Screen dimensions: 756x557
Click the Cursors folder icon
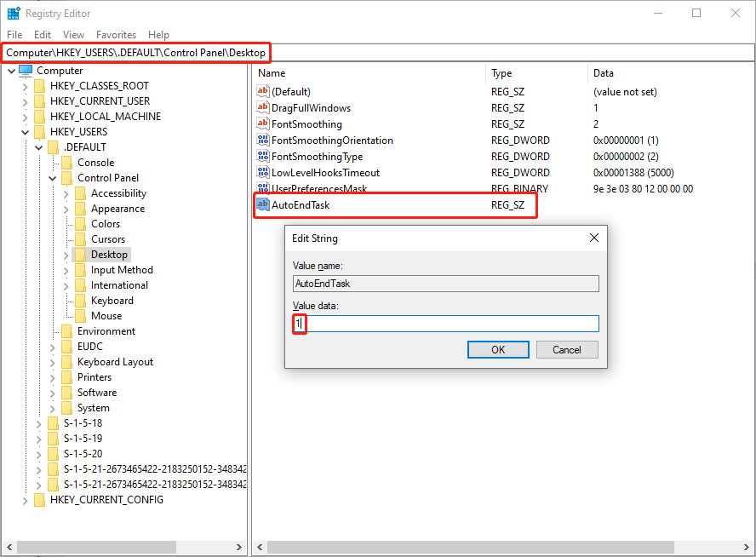coord(81,239)
